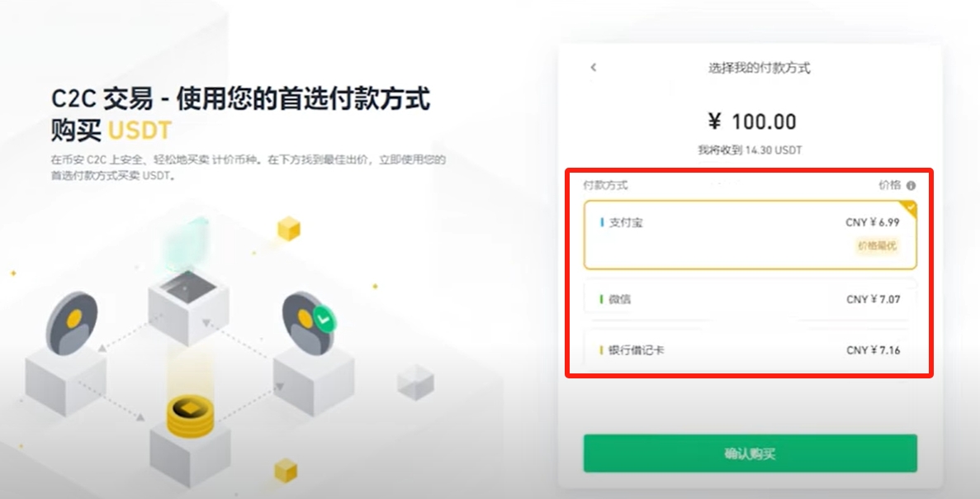Click the left user avatar without checkmark
The width and height of the screenshot is (980, 499).
(x=71, y=323)
